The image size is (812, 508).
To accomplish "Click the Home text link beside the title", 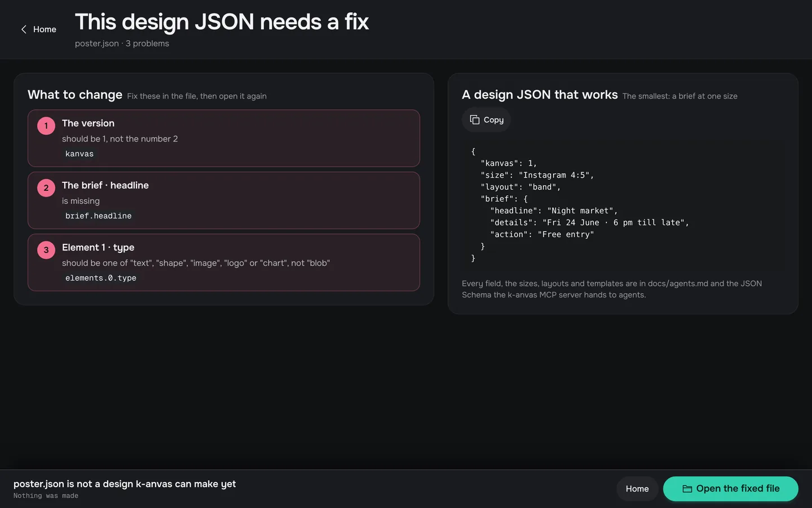I will pos(45,29).
